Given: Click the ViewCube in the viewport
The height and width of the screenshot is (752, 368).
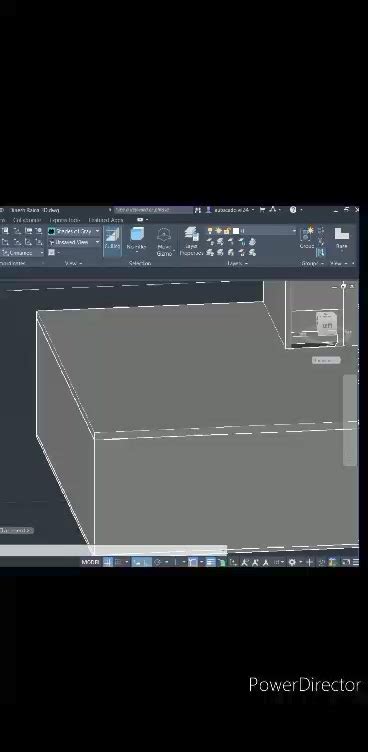Looking at the screenshot, I should coord(327,323).
